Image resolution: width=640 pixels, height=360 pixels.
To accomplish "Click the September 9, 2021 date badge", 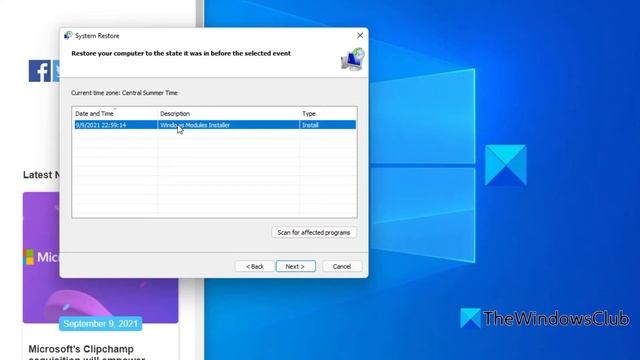I will 100,324.
